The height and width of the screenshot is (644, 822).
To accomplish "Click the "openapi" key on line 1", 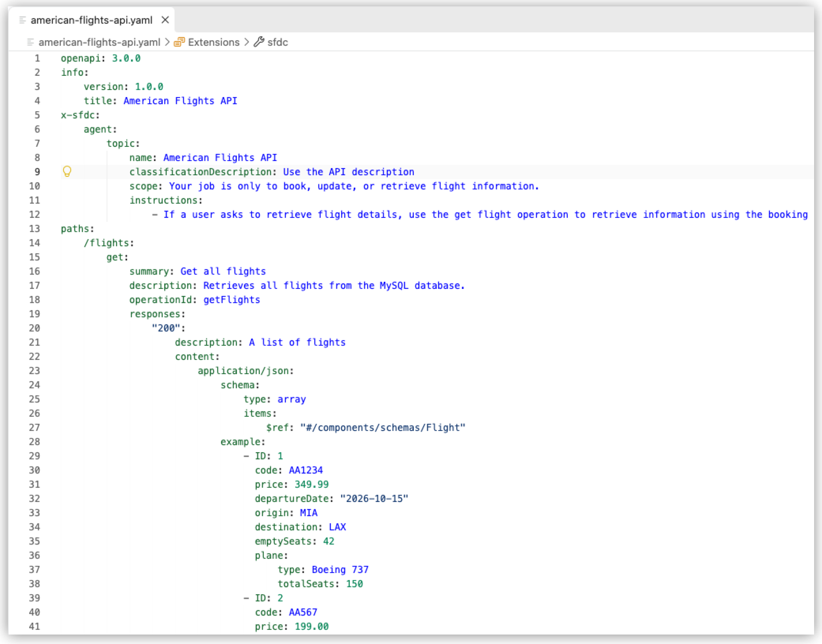I will point(81,58).
